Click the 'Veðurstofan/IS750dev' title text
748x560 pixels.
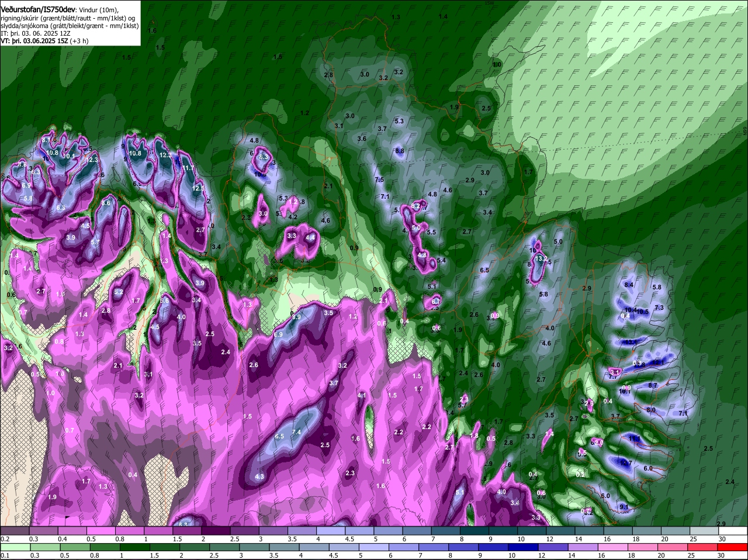click(x=37, y=10)
